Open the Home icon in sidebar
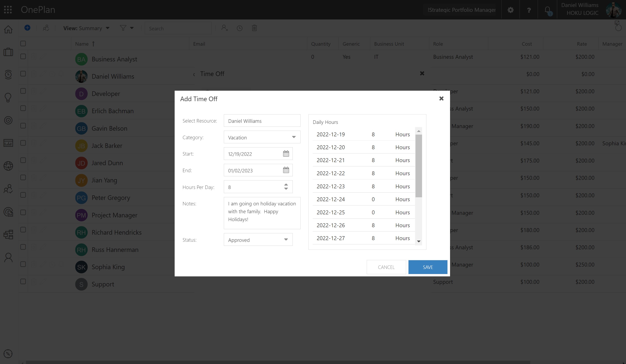 [8, 29]
